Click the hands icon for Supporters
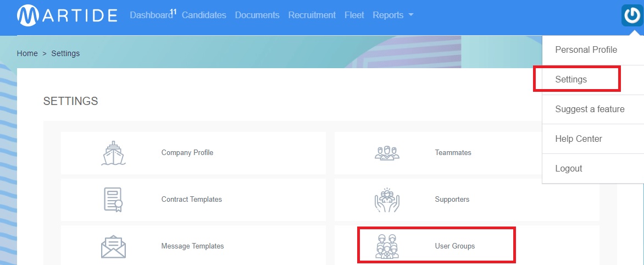 pos(387,200)
